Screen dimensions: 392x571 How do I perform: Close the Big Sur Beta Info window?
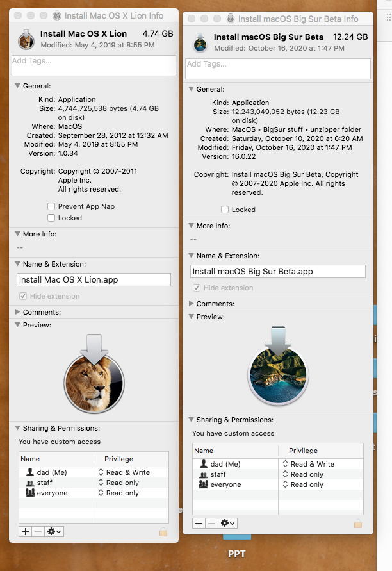coord(192,19)
